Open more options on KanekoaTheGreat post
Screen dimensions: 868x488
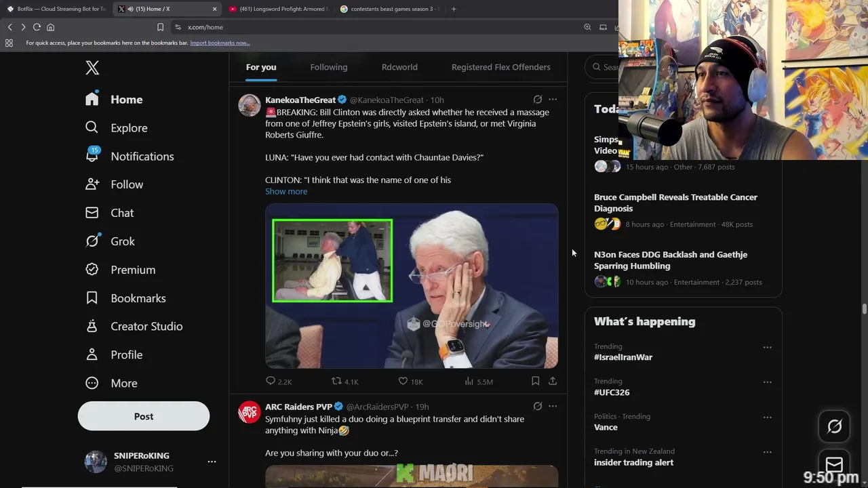553,100
